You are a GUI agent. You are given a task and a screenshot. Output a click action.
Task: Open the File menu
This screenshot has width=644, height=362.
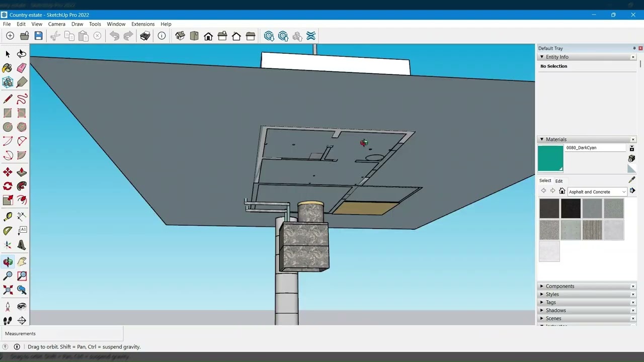point(7,24)
